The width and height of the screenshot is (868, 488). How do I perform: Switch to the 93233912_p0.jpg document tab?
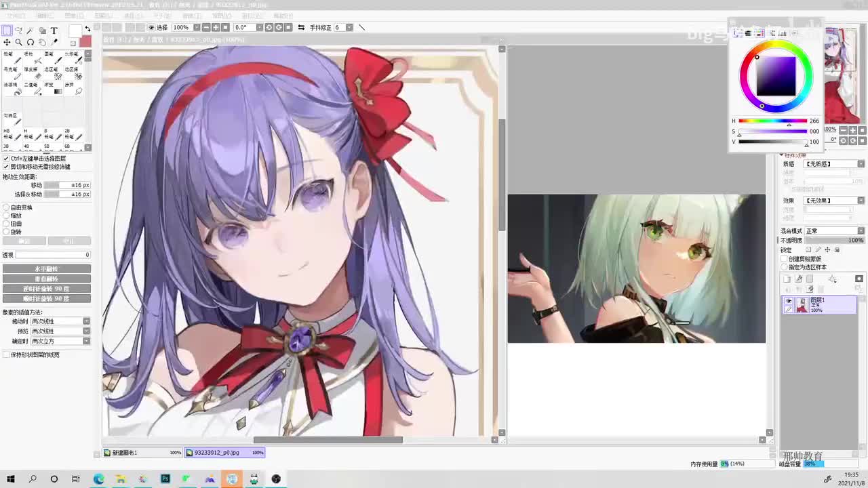click(225, 453)
